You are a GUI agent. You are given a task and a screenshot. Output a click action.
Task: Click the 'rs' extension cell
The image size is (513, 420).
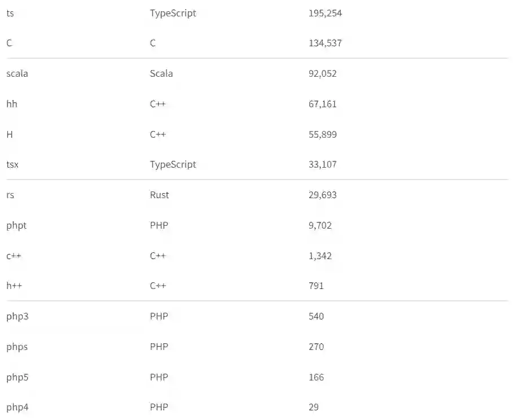pyautogui.click(x=10, y=195)
